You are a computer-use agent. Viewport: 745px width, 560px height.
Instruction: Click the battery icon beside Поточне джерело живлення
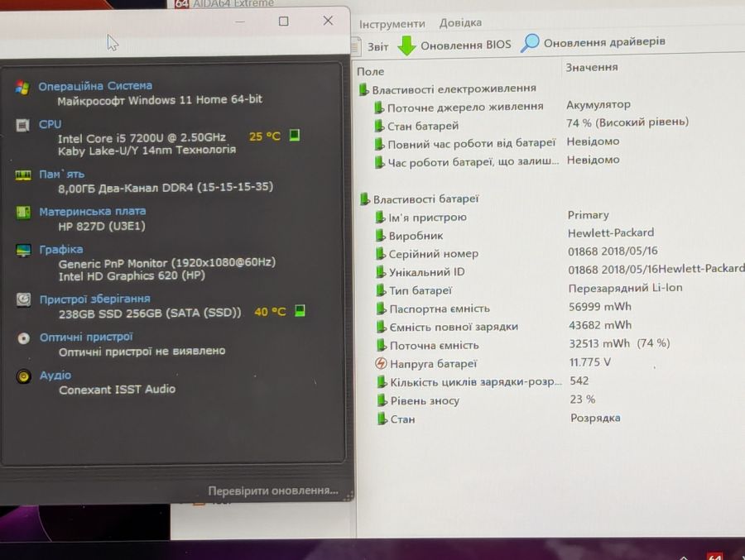tap(378, 108)
